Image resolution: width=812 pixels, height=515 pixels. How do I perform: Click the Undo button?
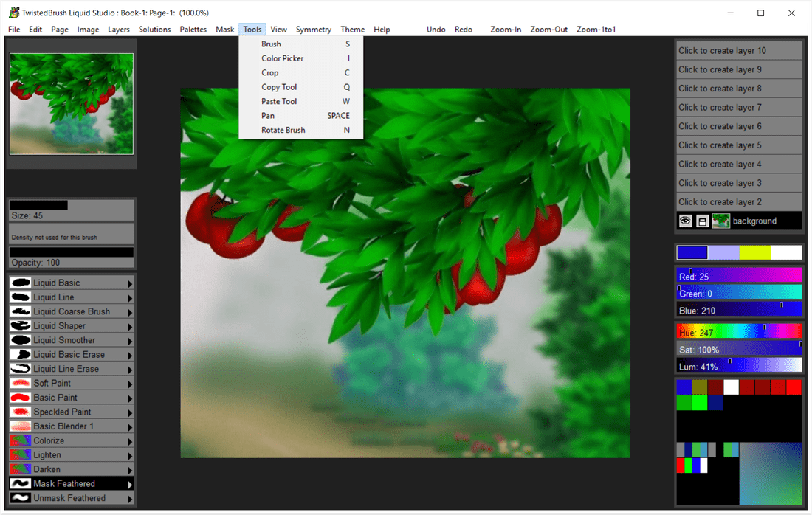point(436,30)
